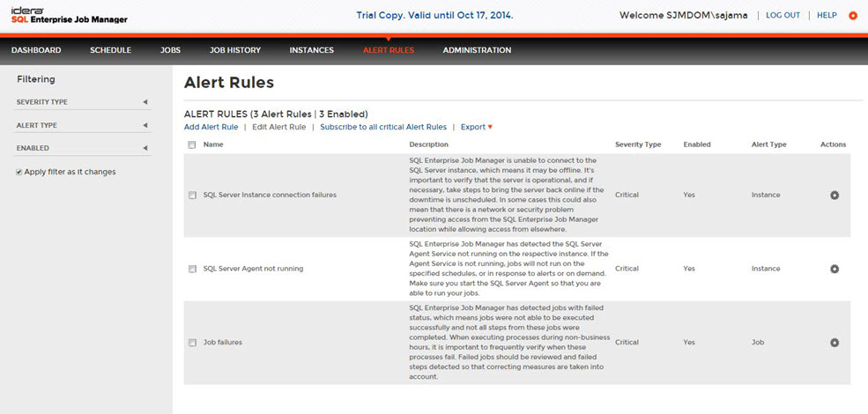Toggle the Apply filter as it changes checkbox
The image size is (868, 414).
[x=19, y=172]
